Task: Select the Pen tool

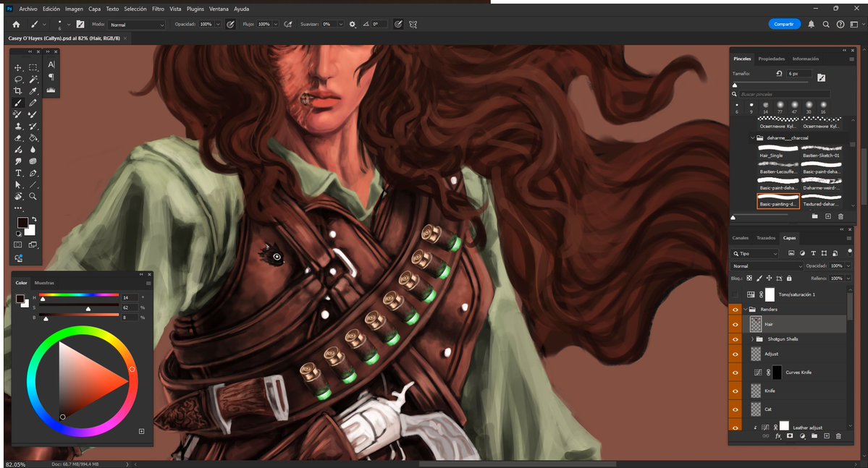Action: tap(33, 173)
